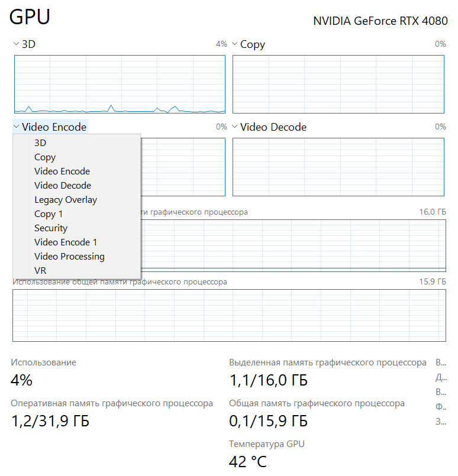Image resolution: width=458 pixels, height=476 pixels.
Task: Collapse the Video Encode graph selector
Action: tap(50, 127)
